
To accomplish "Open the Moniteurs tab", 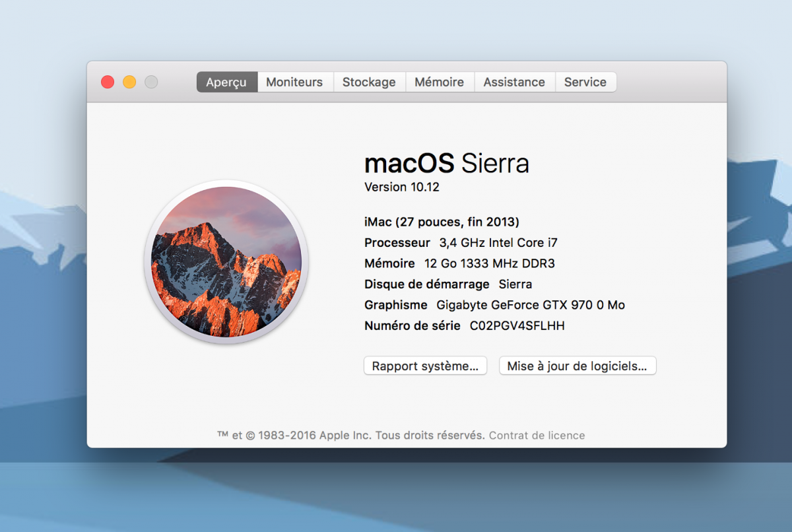I will click(294, 82).
